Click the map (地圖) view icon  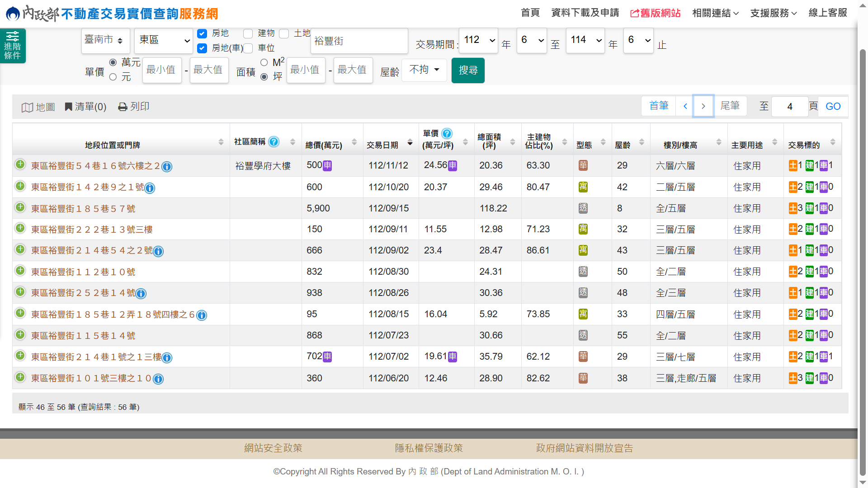click(x=38, y=107)
